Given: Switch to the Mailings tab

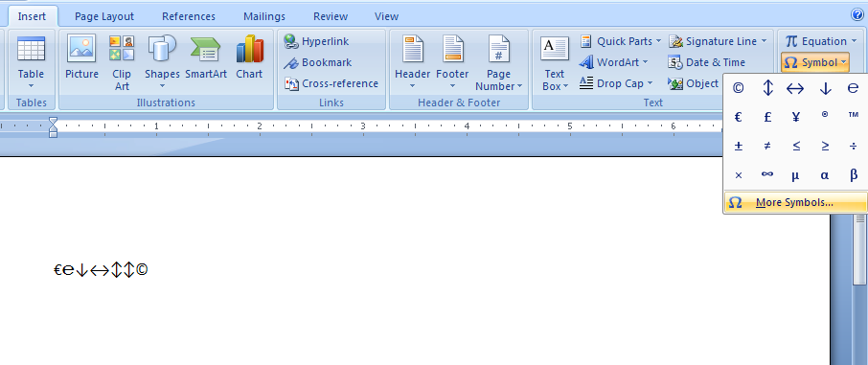Looking at the screenshot, I should pyautogui.click(x=264, y=16).
